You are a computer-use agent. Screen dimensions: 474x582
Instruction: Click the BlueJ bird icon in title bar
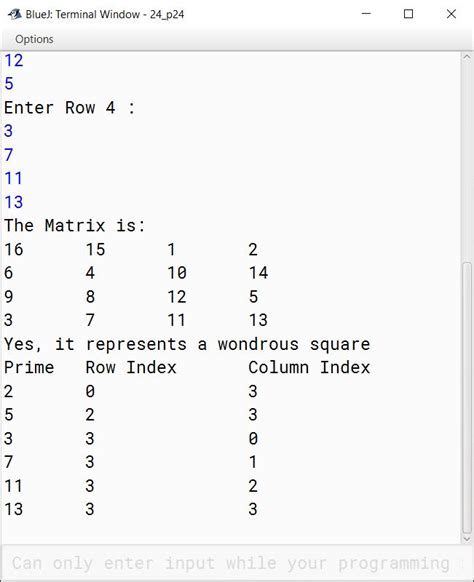pyautogui.click(x=15, y=14)
